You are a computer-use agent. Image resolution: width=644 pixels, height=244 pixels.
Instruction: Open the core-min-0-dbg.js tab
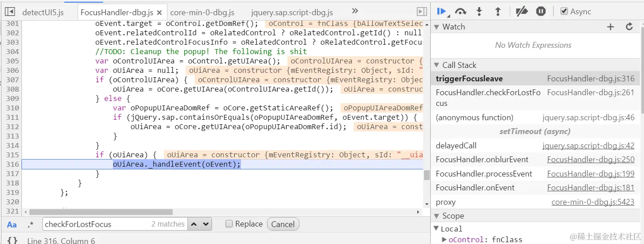pos(202,13)
